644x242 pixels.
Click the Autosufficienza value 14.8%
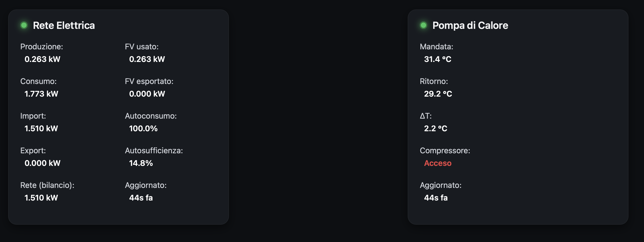point(141,163)
